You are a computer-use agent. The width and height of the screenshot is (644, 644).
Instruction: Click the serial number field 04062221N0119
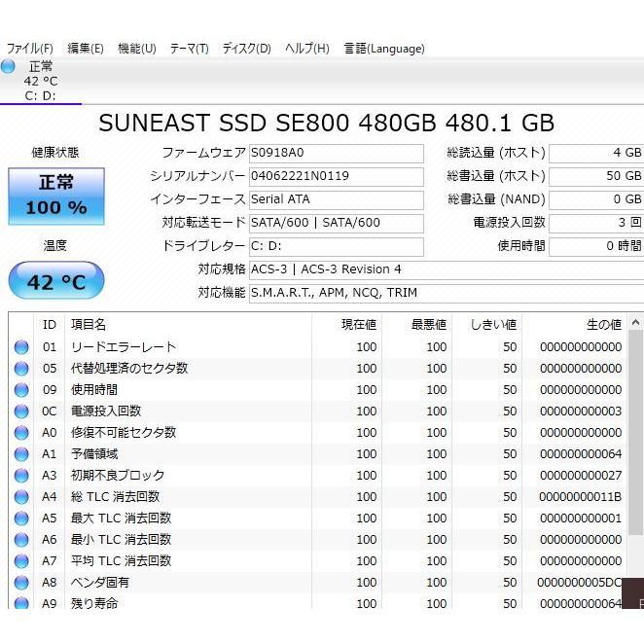tap(336, 176)
